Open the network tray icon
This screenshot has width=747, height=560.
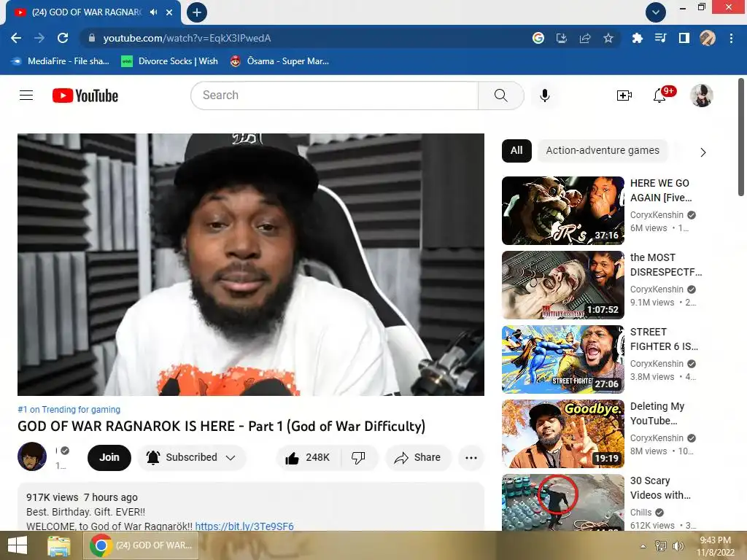(661, 546)
